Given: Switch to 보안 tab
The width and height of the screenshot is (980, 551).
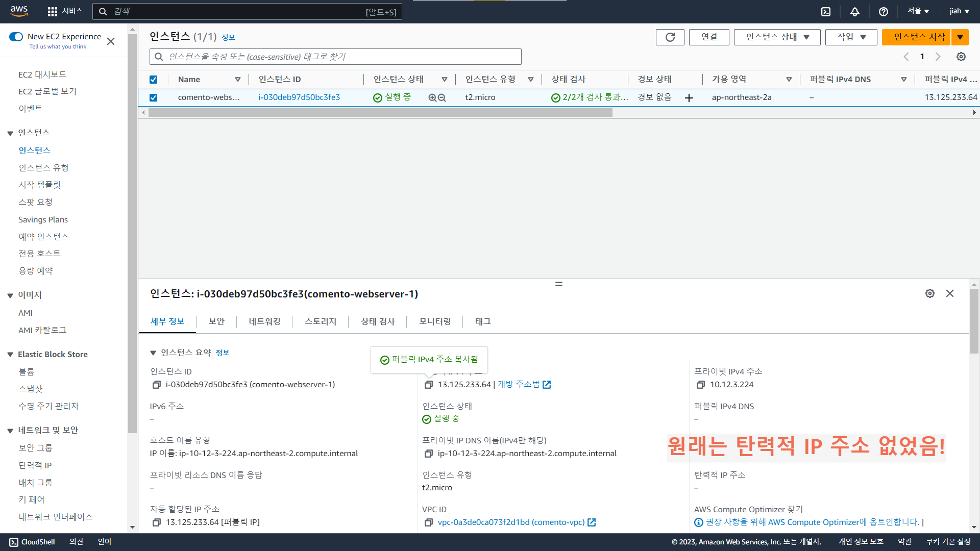Looking at the screenshot, I should tap(216, 321).
